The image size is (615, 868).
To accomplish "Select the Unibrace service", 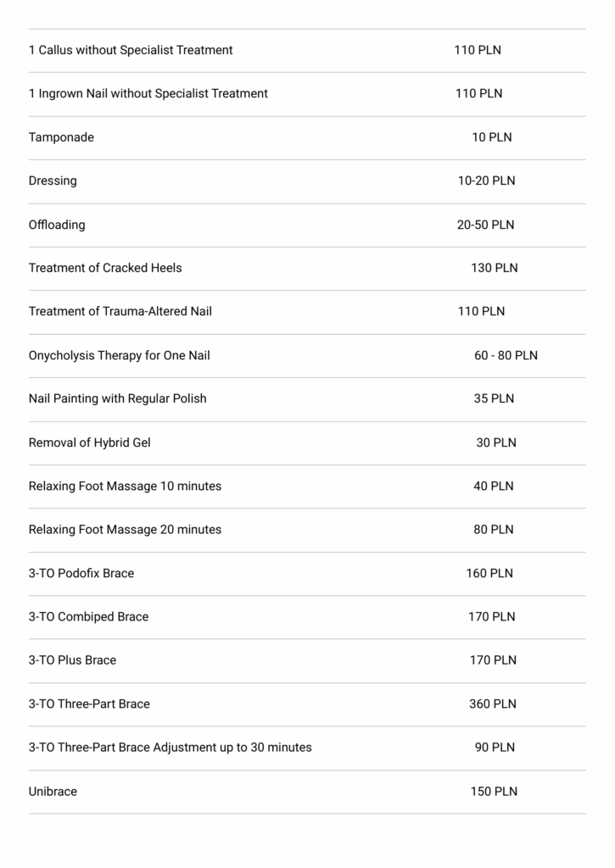I will [53, 792].
